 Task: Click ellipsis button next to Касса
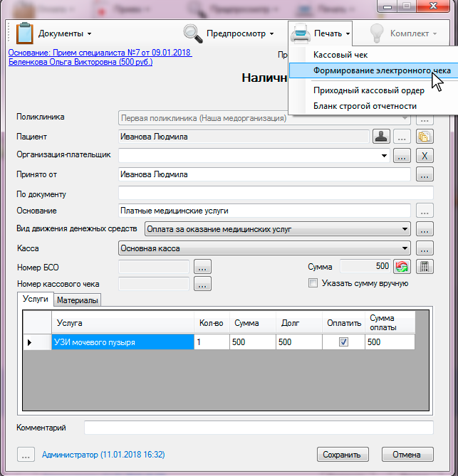pyautogui.click(x=425, y=248)
